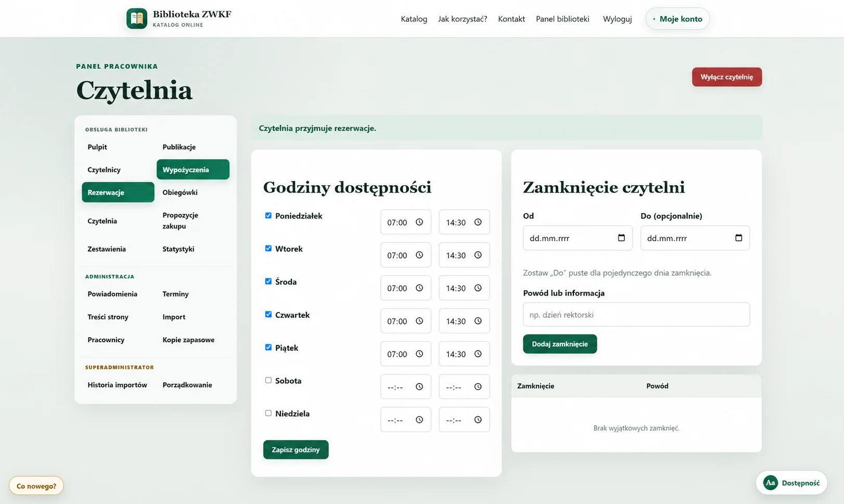This screenshot has width=844, height=504.
Task: Click clock icon in Czwartek start time field
Action: (x=419, y=321)
